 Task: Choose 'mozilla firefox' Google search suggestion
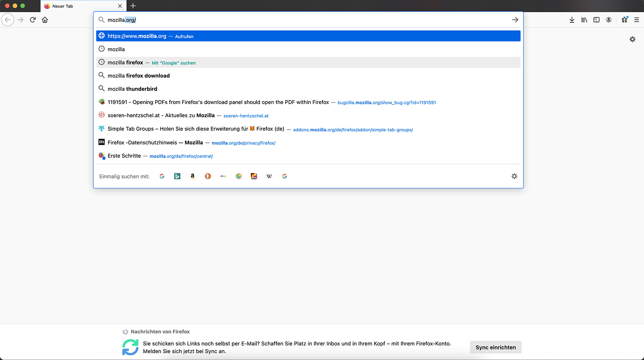coord(308,62)
